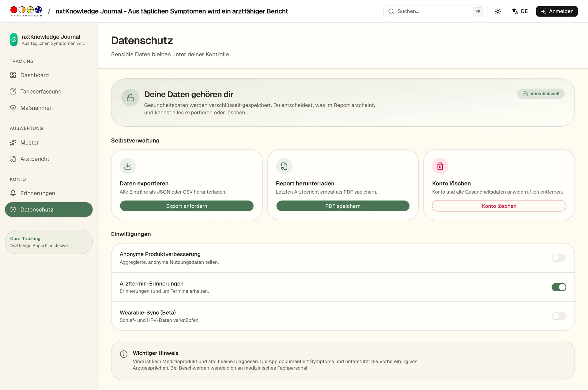The image size is (588, 390).
Task: Click the Core-Tracking plan card
Action: [49, 242]
